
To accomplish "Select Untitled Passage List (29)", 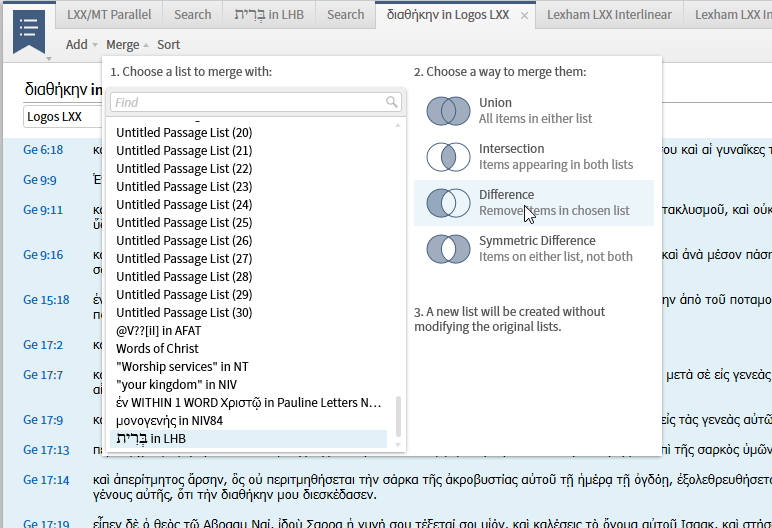I will [184, 295].
